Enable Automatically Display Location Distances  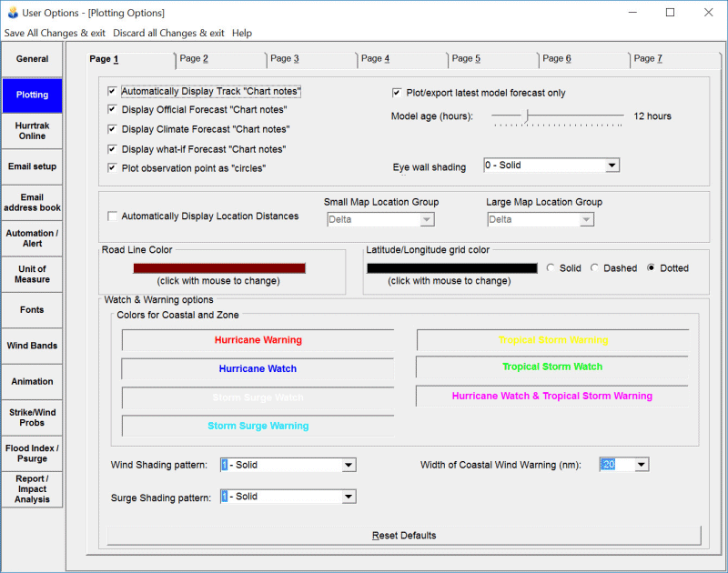tap(112, 216)
